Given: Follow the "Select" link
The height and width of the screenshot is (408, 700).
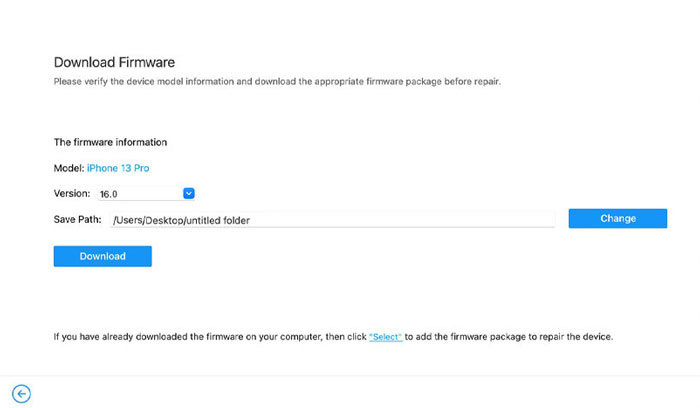Looking at the screenshot, I should 385,337.
